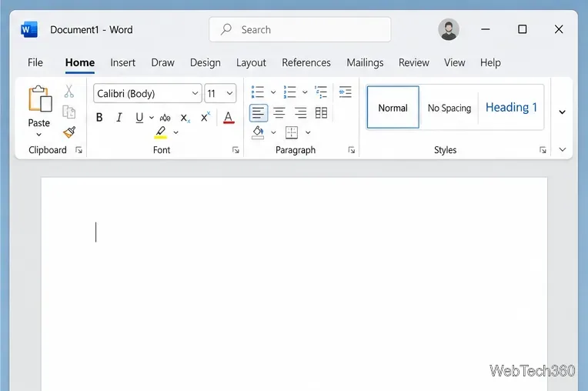
Task: Switch to the Layout tab
Action: pos(251,62)
